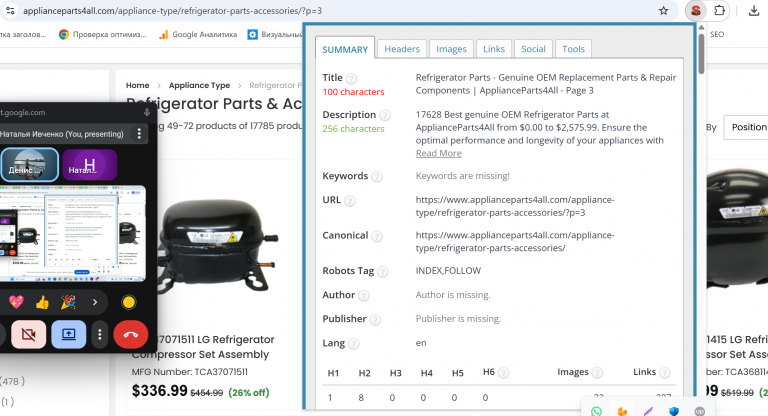Viewport: 768px width, 416px height.
Task: Click help icon next to Publisher
Action: [x=375, y=320]
